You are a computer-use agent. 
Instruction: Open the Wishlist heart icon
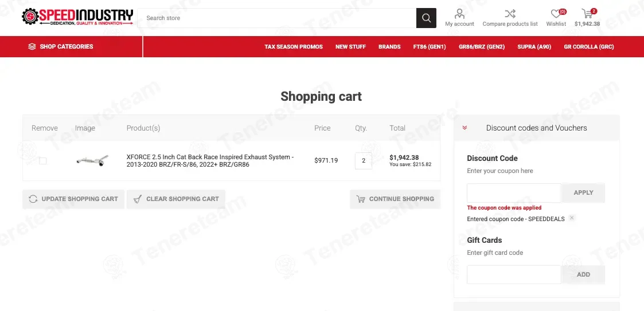556,14
